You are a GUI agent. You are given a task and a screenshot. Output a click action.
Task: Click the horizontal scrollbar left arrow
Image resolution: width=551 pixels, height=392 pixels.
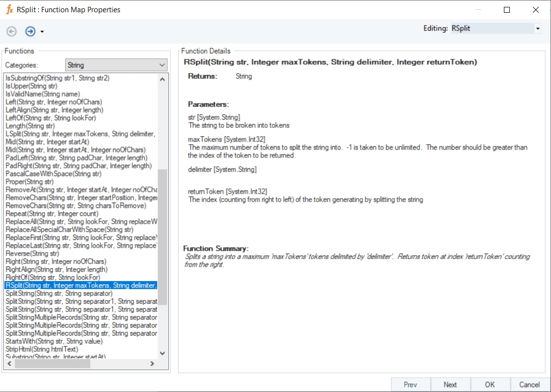(9, 364)
